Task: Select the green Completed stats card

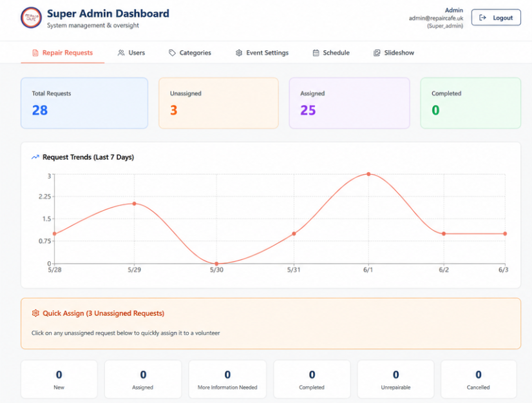Action: click(471, 103)
